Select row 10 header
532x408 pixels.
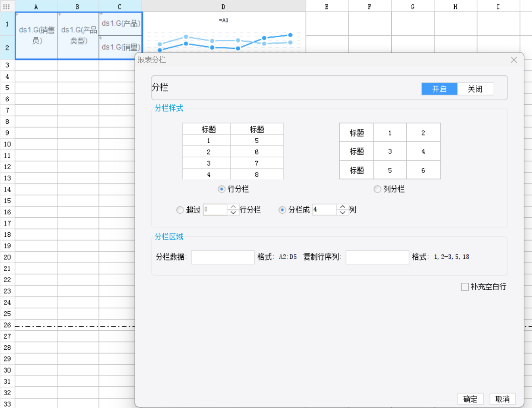coord(7,144)
